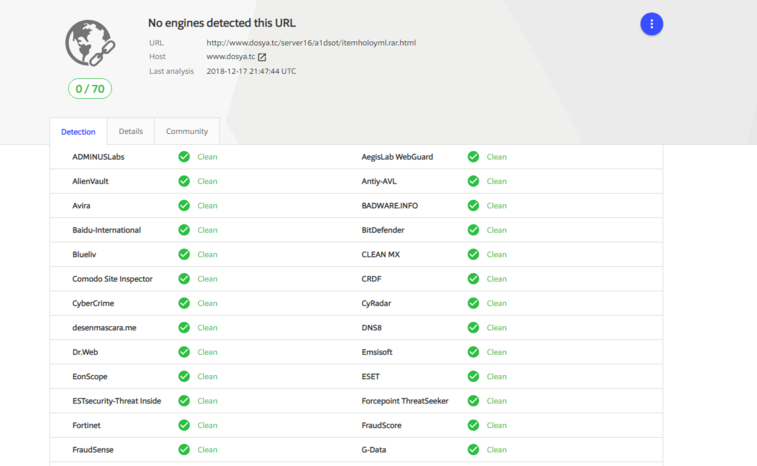The height and width of the screenshot is (466, 757).
Task: Select the AlienVault engine name
Action: pos(90,181)
